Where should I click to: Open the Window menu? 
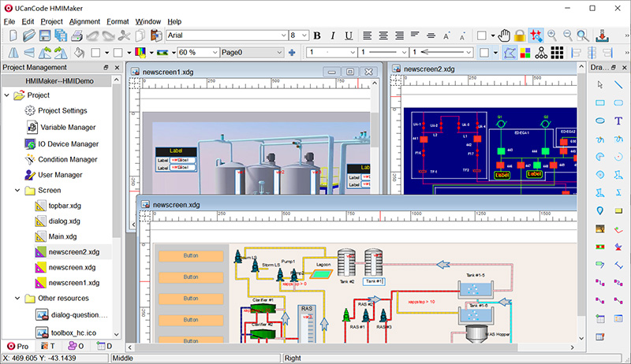point(147,22)
